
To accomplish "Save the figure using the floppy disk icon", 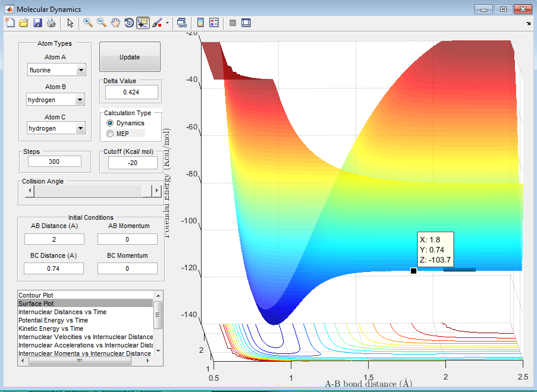I will pos(37,23).
